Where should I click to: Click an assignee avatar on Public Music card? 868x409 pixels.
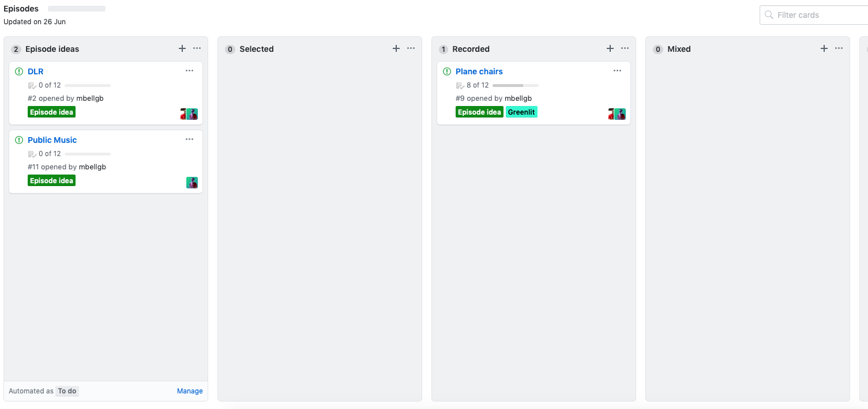(x=191, y=182)
